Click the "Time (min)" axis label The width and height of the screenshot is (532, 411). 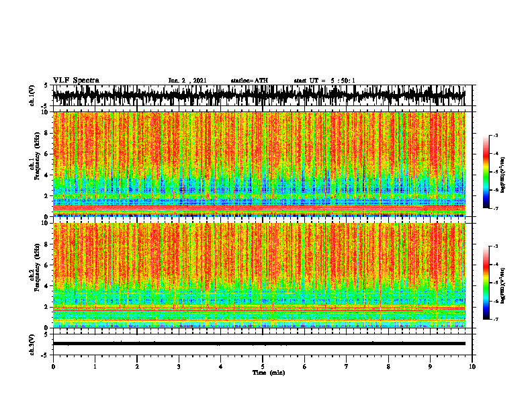269,373
